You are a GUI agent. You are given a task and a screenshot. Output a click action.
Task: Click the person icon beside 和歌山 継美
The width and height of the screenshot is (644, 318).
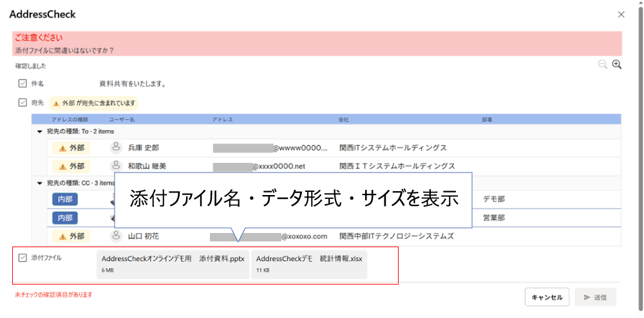[117, 166]
